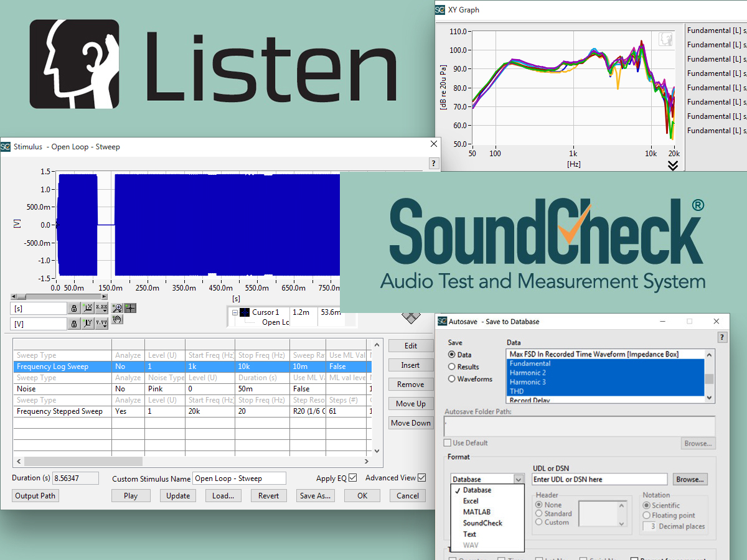Select the pan hand tool in Stimulus window
Screen dimensions: 747x560
[x=116, y=319]
